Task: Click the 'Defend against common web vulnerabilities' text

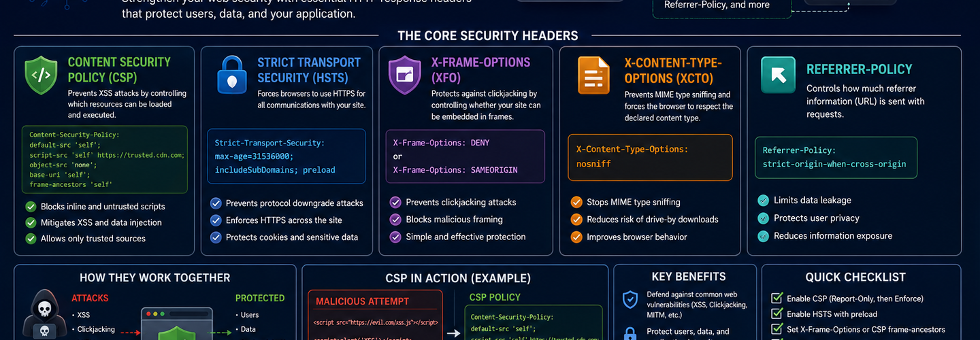Action: tap(697, 305)
